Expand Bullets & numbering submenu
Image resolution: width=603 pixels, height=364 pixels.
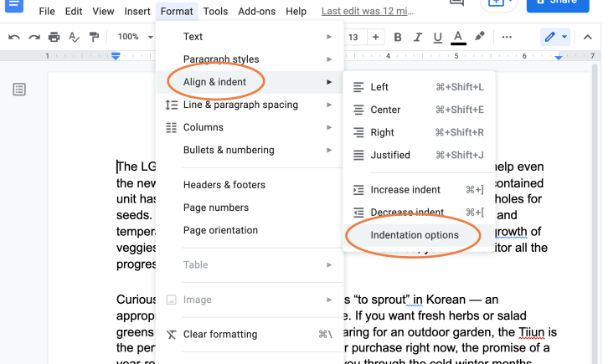[250, 150]
